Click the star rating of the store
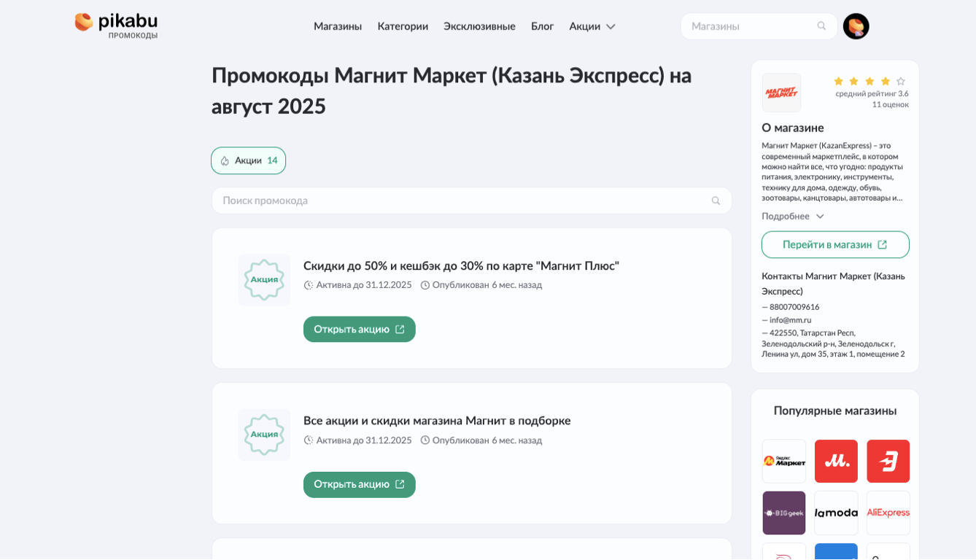This screenshot has height=560, width=976. [x=870, y=81]
